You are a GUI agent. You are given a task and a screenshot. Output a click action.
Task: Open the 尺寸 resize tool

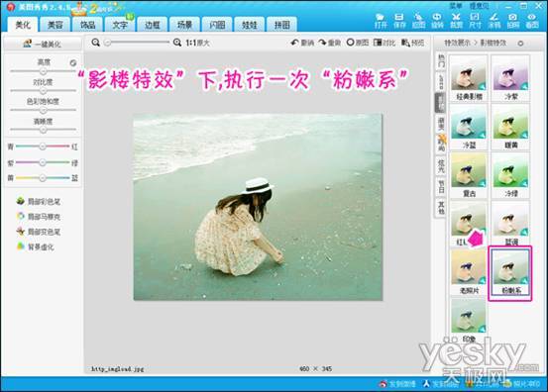click(x=475, y=21)
